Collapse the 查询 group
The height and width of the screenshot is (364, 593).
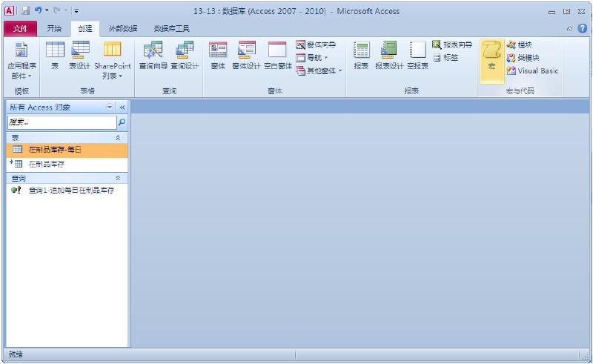click(118, 178)
